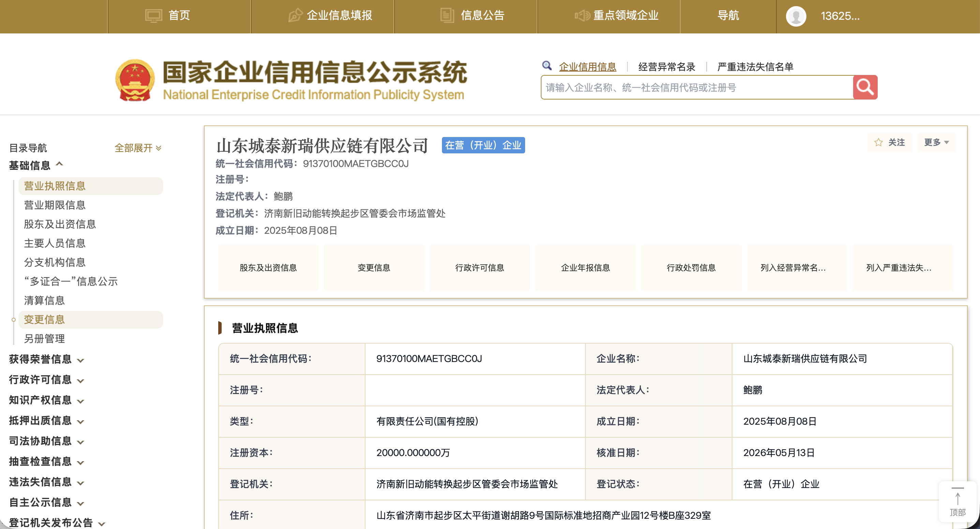The image size is (980, 529).
Task: Switch to 严重违法失信名单 search tab
Action: [x=755, y=67]
